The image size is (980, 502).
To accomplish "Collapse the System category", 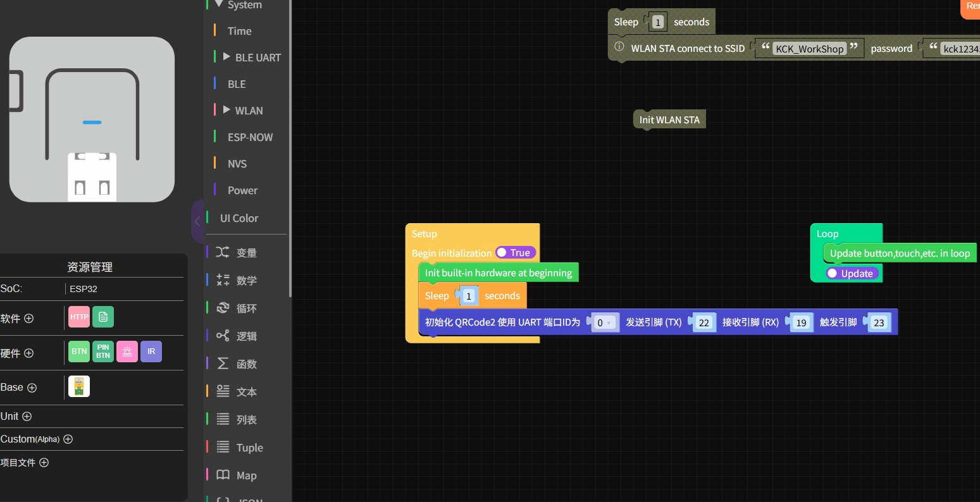I will (219, 4).
